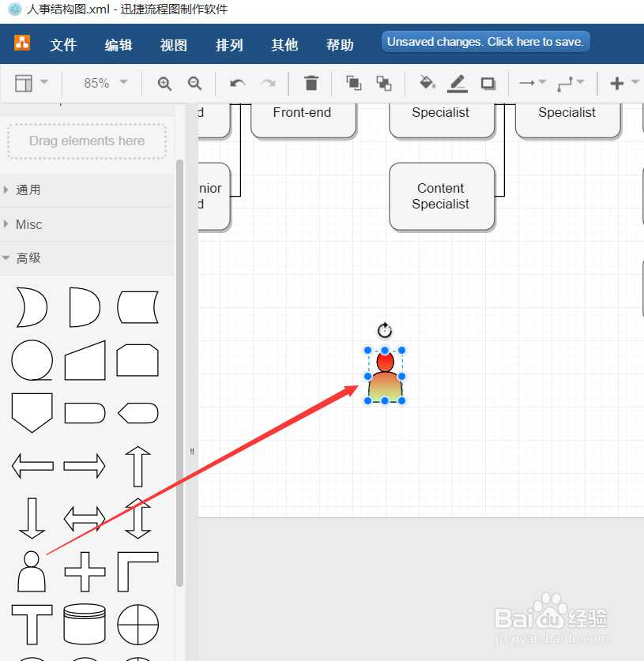This screenshot has width=644, height=661.
Task: Collapse the 高级 shape section
Action: pos(87,258)
